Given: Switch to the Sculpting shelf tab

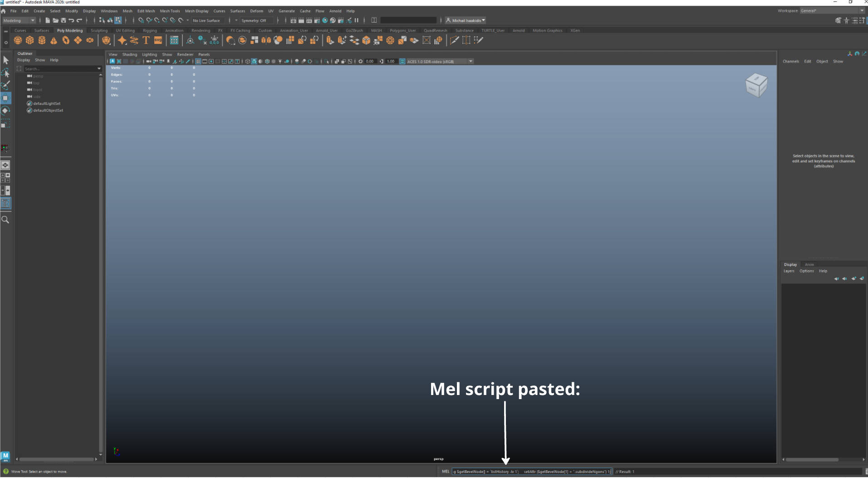Looking at the screenshot, I should click(x=99, y=30).
